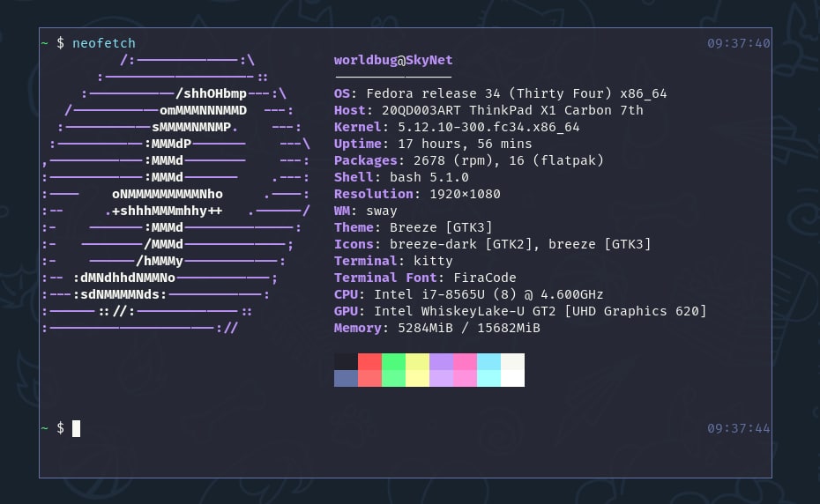Click the Icons line breeze-dark [GTK2]

click(492, 244)
